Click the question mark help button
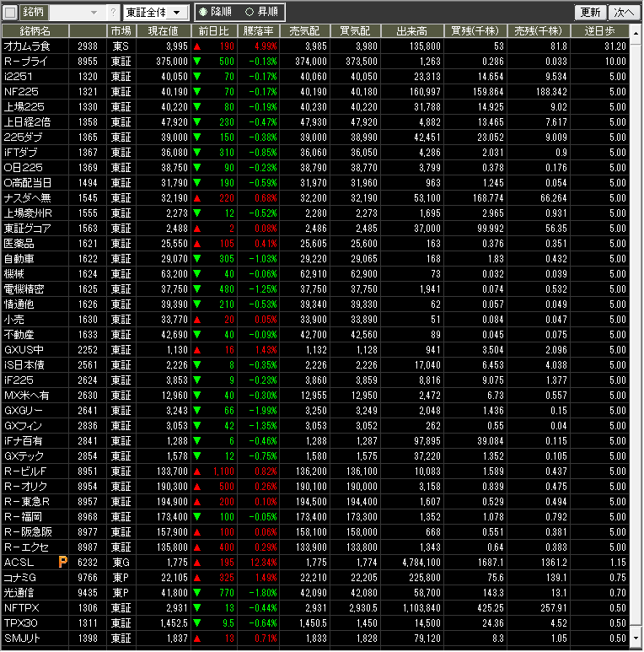 [x=113, y=13]
